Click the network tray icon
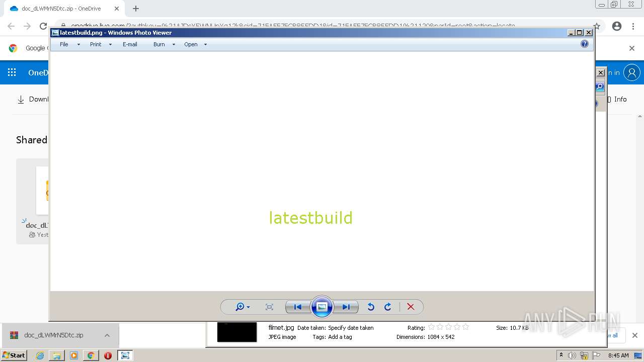This screenshot has height=362, width=644. click(x=584, y=355)
